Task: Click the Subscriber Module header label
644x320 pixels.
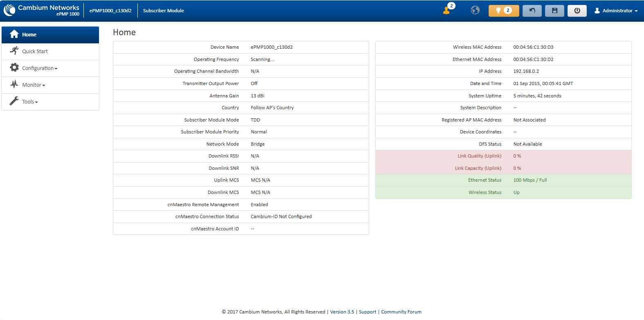Action: pyautogui.click(x=164, y=11)
